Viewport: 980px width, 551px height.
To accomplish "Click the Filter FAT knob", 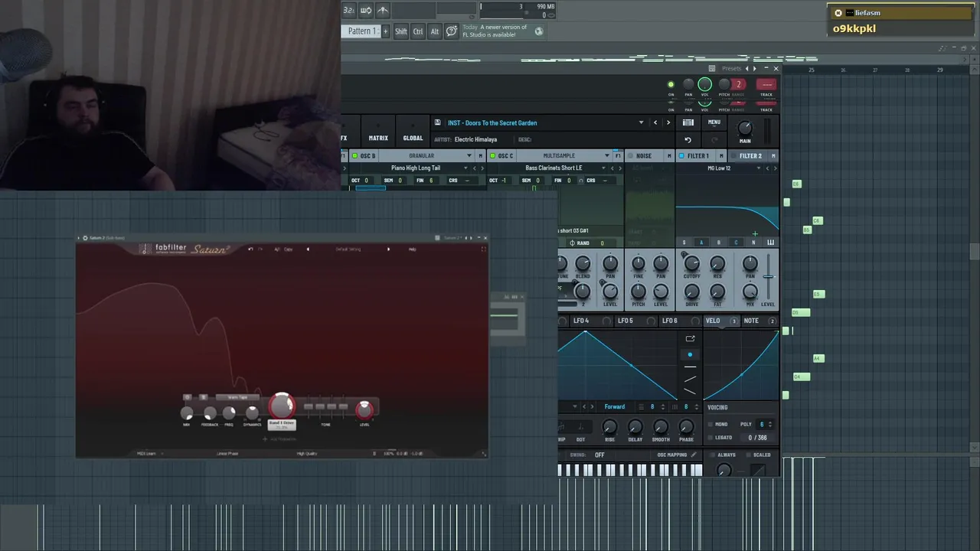I will point(717,292).
